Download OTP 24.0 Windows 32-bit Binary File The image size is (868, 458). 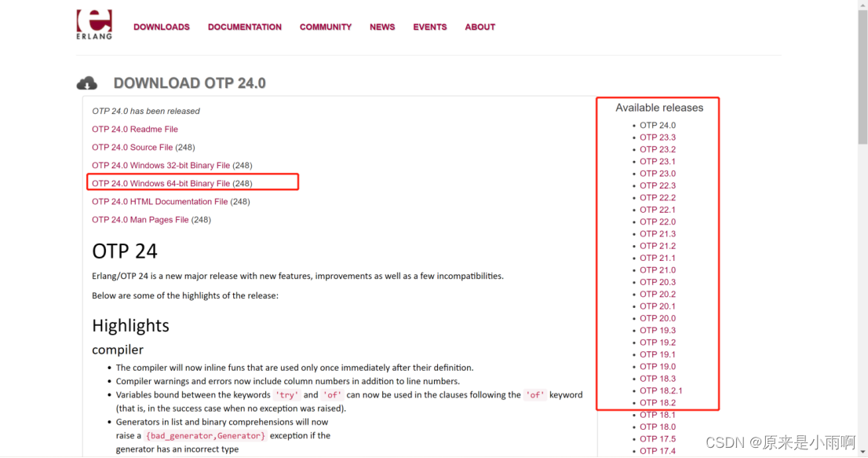point(161,166)
